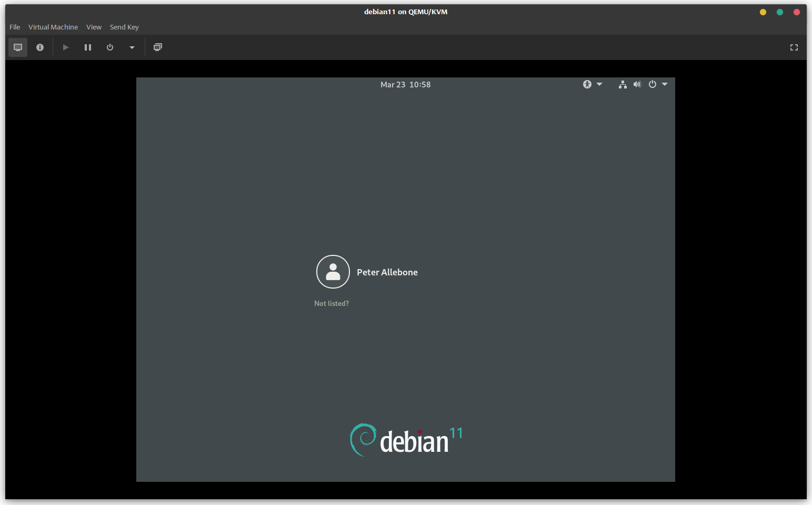Expand the guest system power menu arrow

[665, 84]
